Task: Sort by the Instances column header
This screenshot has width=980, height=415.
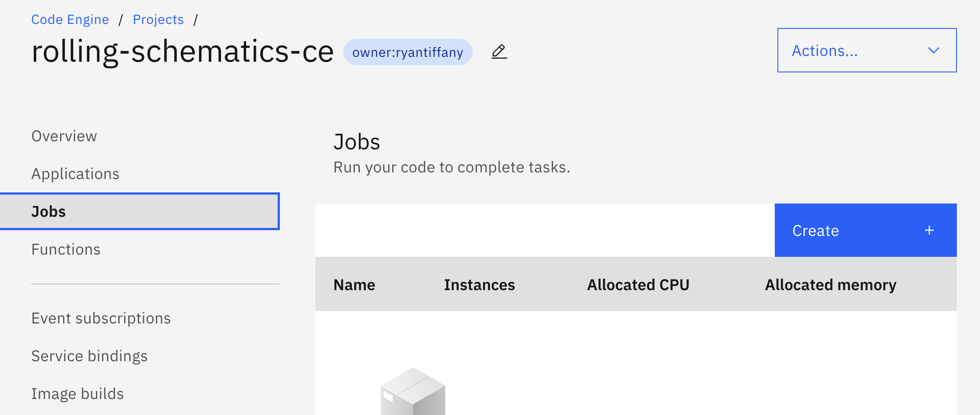Action: pyautogui.click(x=479, y=284)
